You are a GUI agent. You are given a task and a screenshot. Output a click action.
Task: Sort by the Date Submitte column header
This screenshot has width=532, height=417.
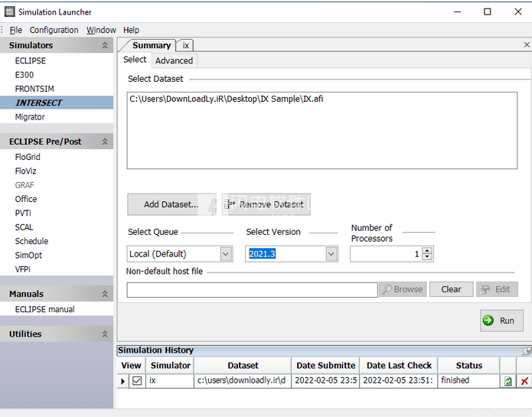click(326, 366)
